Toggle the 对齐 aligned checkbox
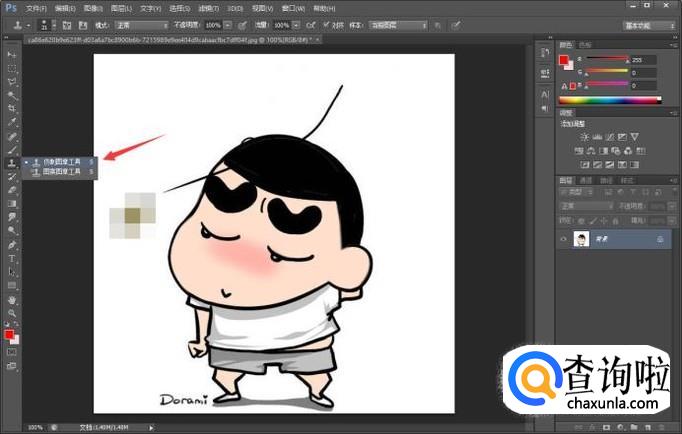Viewport: 682px width, 434px height. (x=326, y=25)
